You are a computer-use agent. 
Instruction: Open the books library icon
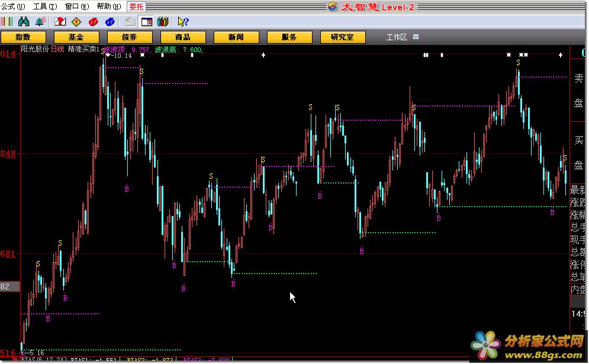coord(163,22)
